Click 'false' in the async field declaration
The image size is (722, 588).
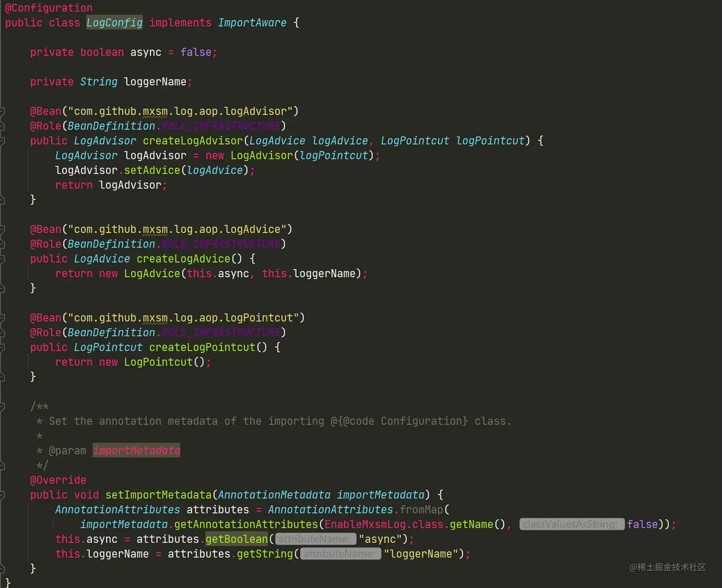coord(196,52)
